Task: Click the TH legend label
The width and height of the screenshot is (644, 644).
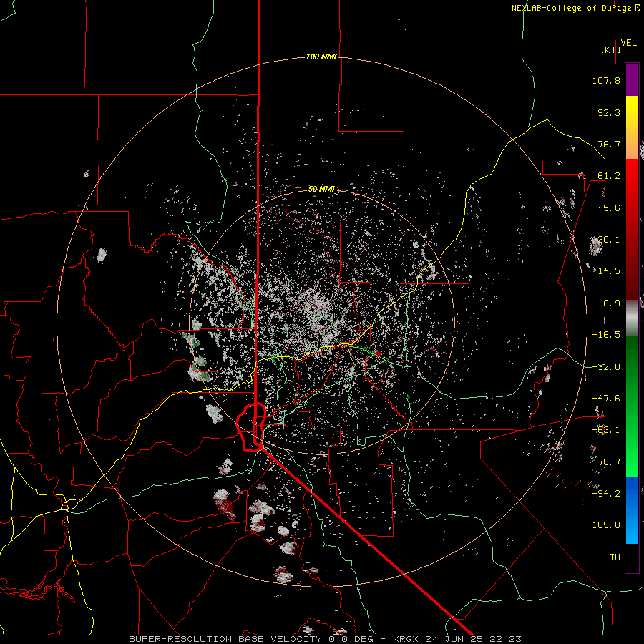Action: point(615,557)
